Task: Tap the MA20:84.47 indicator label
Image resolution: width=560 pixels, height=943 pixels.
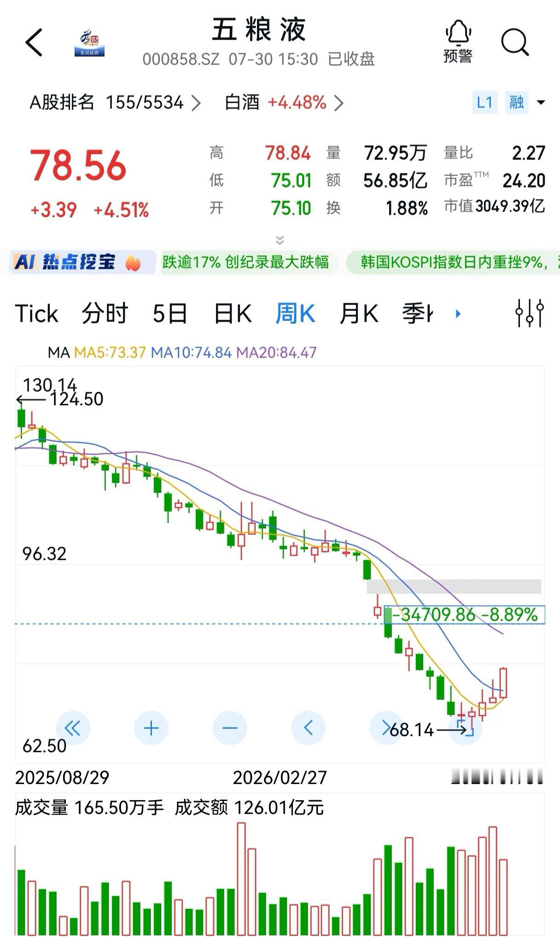Action: point(276,352)
